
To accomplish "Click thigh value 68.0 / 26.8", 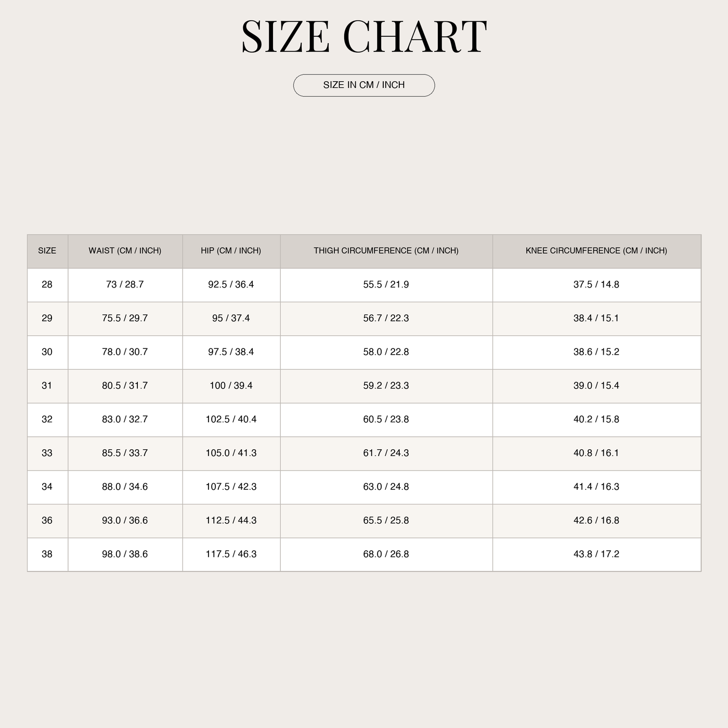I will (386, 554).
